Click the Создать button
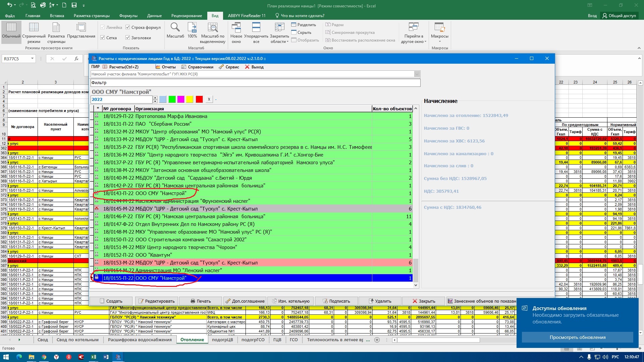 click(111, 301)
